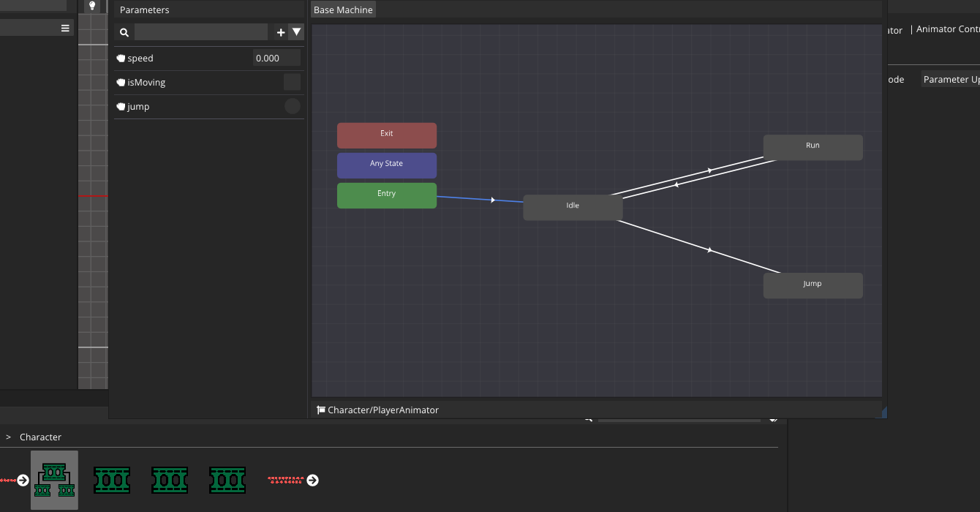The image size is (980, 512).
Task: Select the Idle state node
Action: [573, 207]
